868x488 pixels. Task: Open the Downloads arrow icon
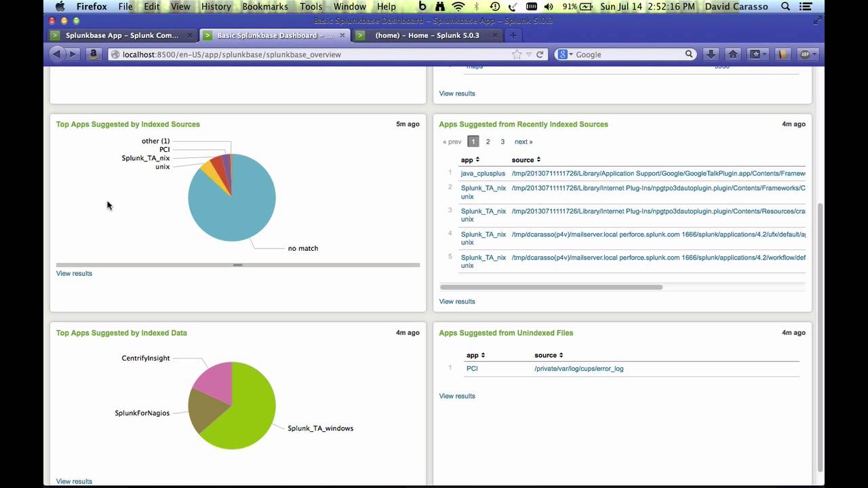711,54
